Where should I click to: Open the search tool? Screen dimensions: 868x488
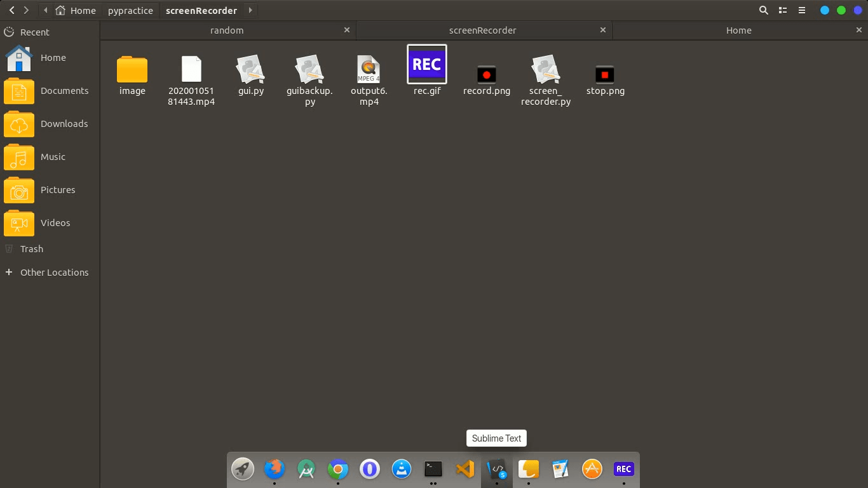[x=764, y=10]
